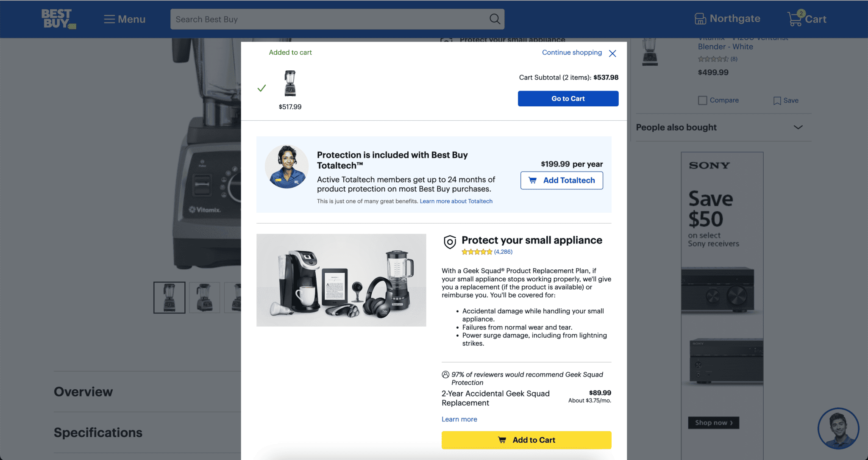Click the video chat assistant avatar
This screenshot has width=868, height=460.
point(838,428)
